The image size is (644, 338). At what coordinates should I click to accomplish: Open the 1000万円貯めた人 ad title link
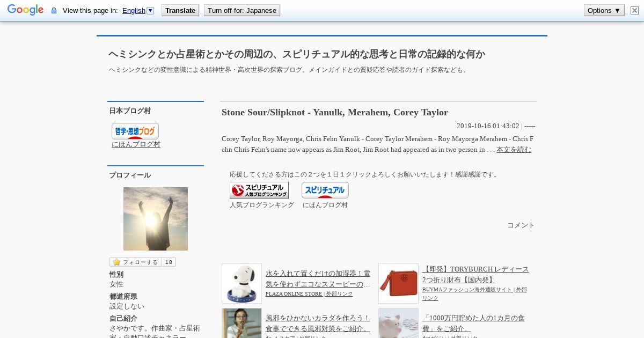tap(473, 323)
